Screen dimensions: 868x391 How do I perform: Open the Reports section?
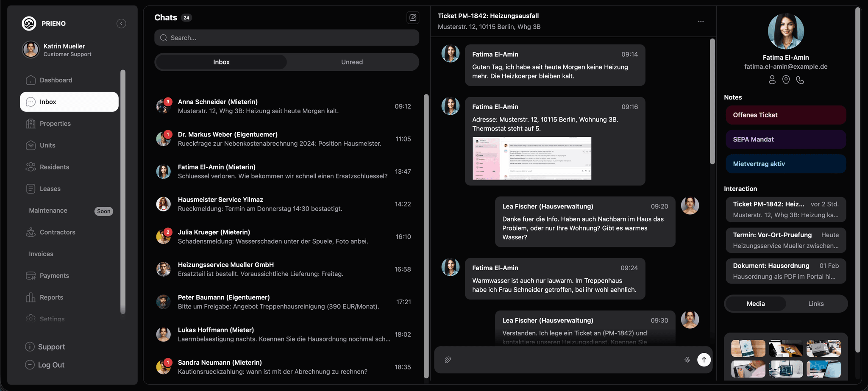[x=51, y=297]
